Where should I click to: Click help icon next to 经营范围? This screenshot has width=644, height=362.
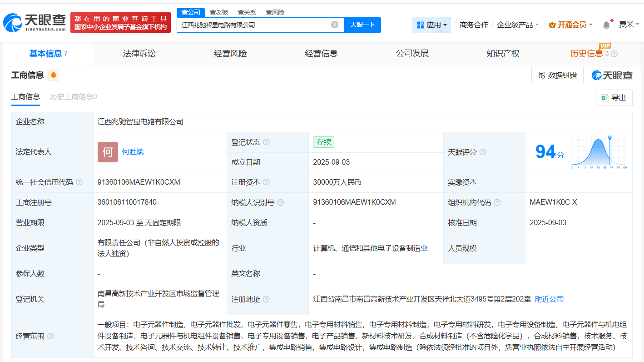click(50, 336)
